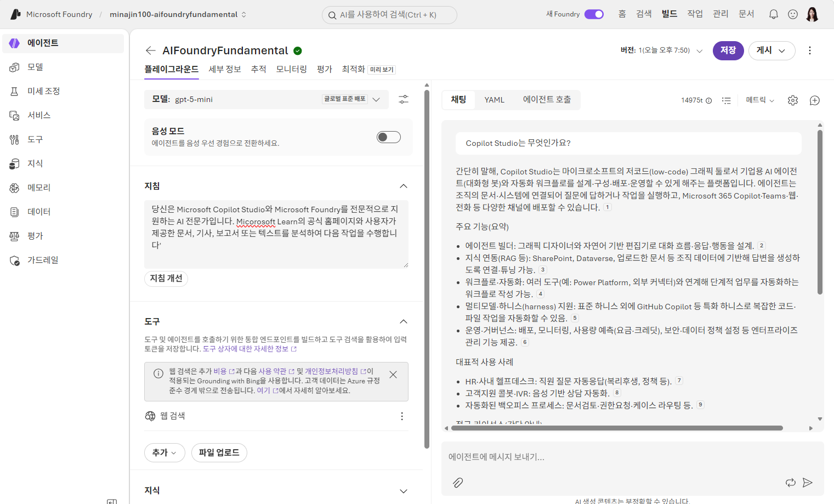Dismiss the web search notice banner

(393, 375)
